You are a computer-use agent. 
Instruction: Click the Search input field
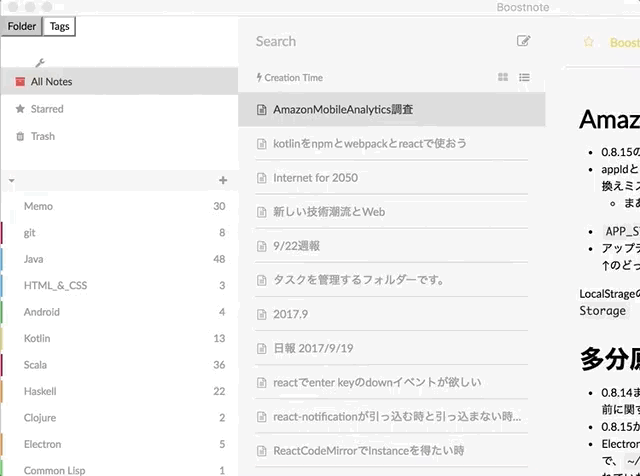[x=380, y=41]
